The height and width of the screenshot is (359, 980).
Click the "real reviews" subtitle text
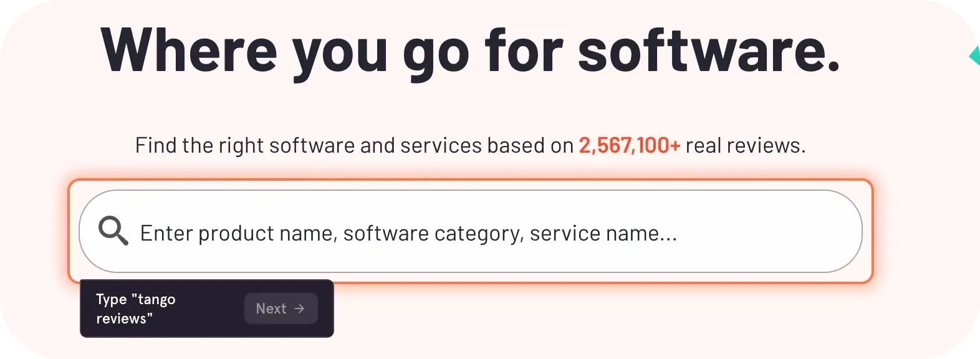[744, 145]
